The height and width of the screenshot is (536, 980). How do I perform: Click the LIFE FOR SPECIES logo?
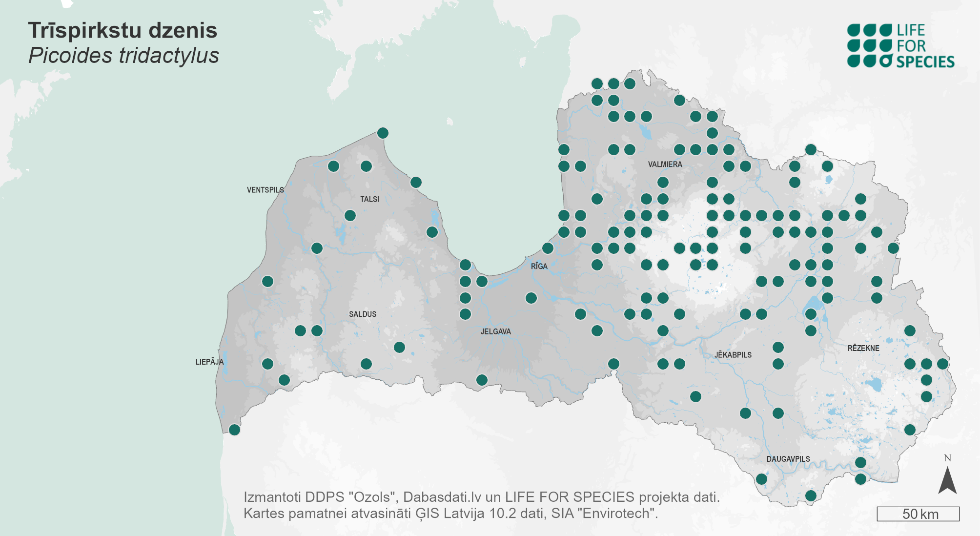coord(900,46)
